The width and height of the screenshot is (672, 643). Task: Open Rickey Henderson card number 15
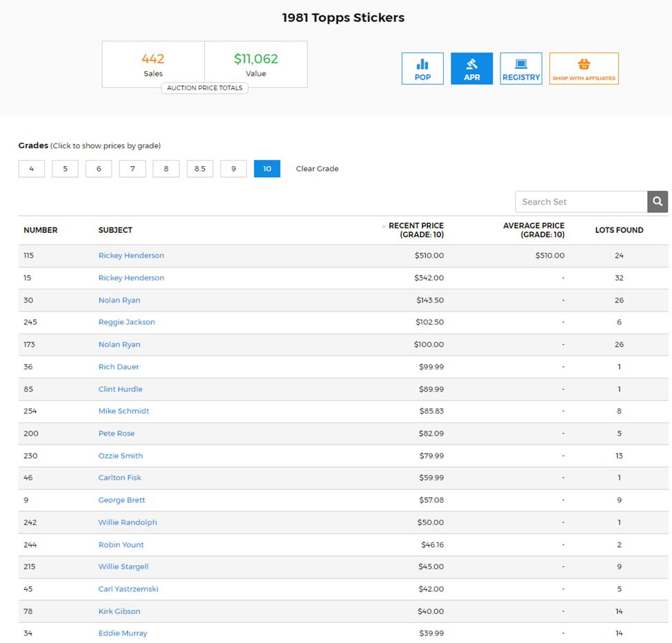[131, 278]
